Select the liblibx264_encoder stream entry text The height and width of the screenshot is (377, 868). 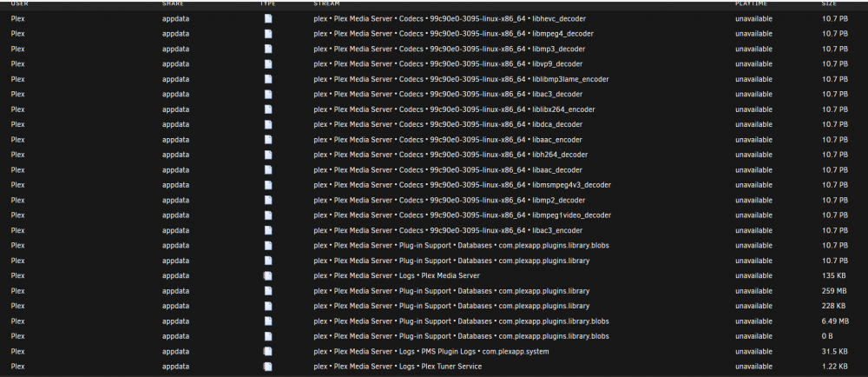pos(454,109)
